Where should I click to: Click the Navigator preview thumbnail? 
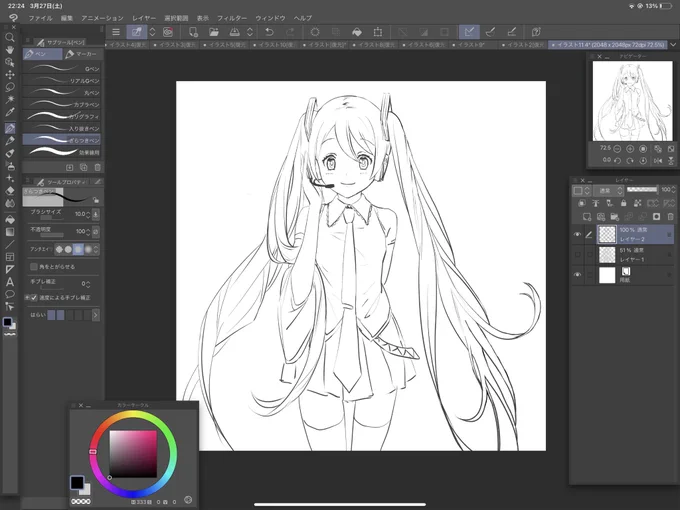pyautogui.click(x=633, y=101)
